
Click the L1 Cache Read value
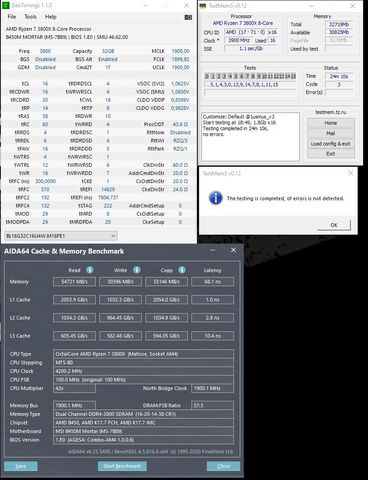tap(74, 300)
